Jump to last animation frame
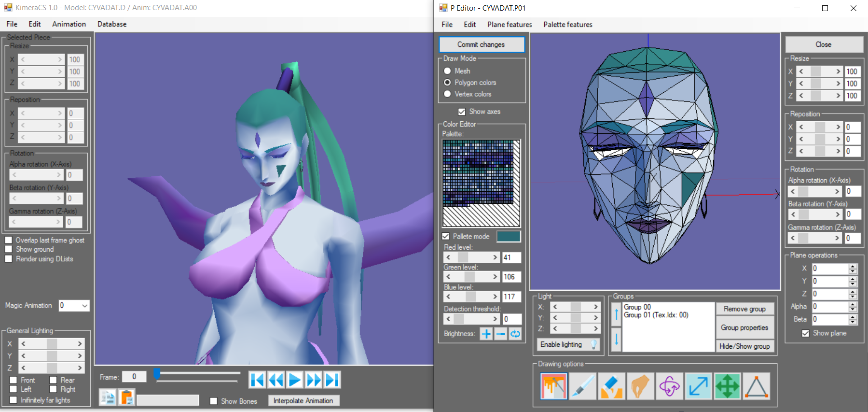 coord(332,380)
